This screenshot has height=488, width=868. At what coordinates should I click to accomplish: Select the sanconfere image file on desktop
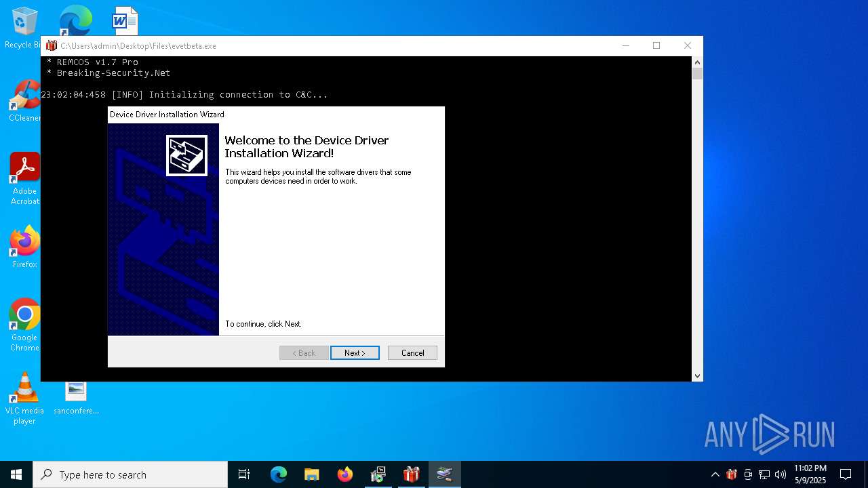point(76,399)
